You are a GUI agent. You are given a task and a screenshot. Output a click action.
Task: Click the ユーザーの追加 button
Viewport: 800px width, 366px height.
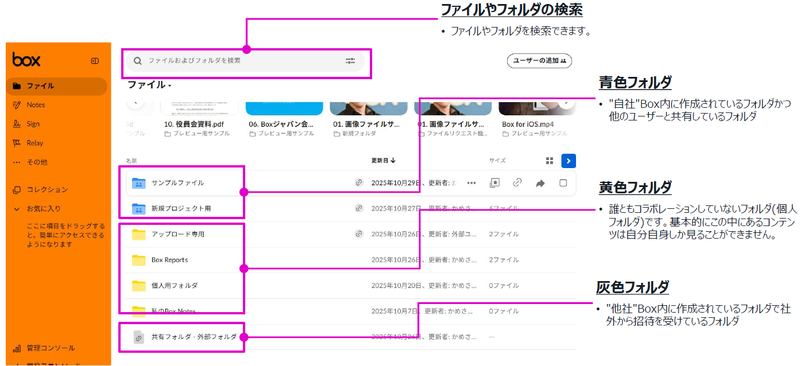(539, 61)
